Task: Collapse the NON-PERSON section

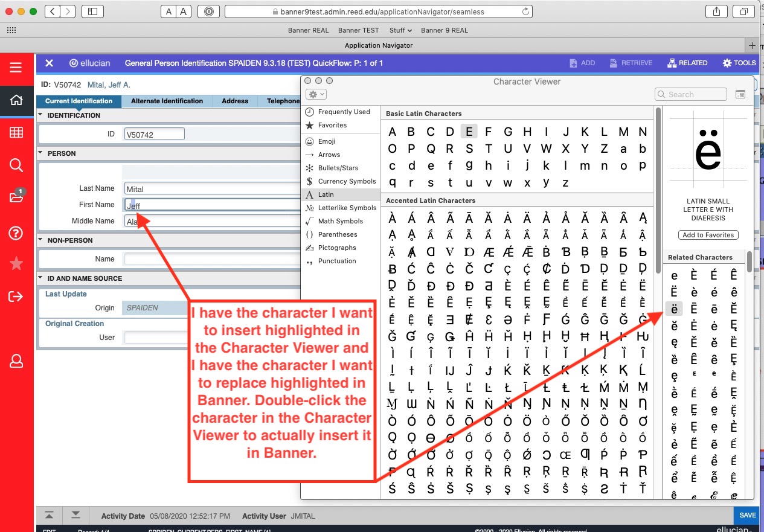Action: coord(41,240)
